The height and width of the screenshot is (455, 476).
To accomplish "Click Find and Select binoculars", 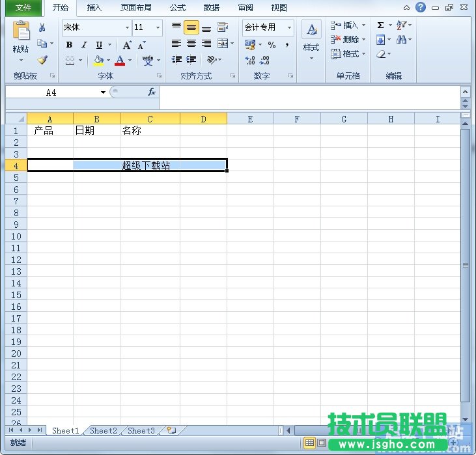I will (x=401, y=40).
